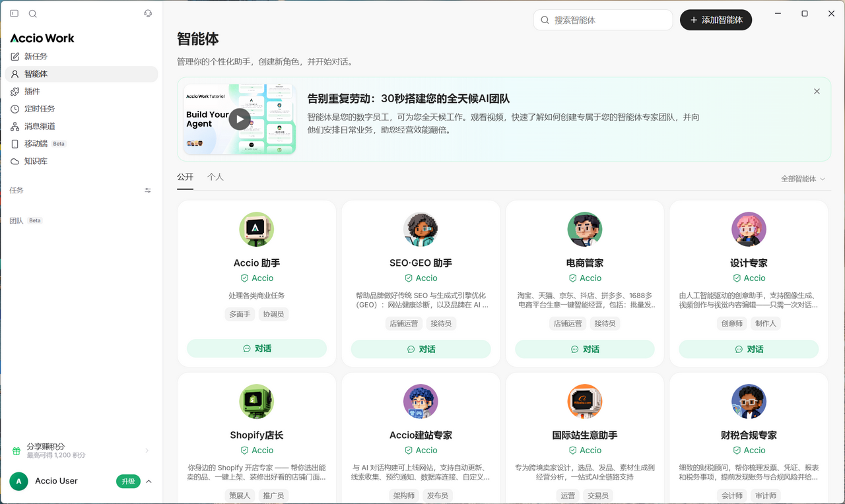
Task: Click the 架构师 tag on Accio建站专家
Action: tap(403, 495)
